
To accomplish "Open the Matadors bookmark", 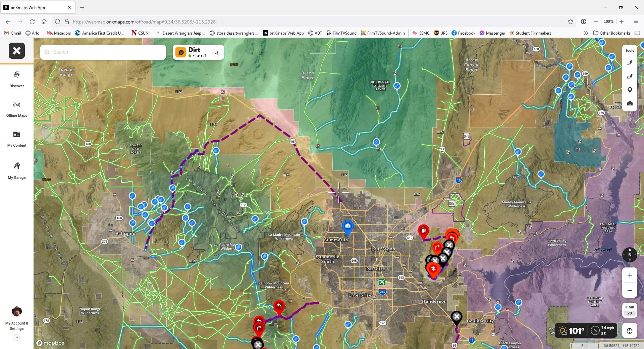I will tap(59, 33).
